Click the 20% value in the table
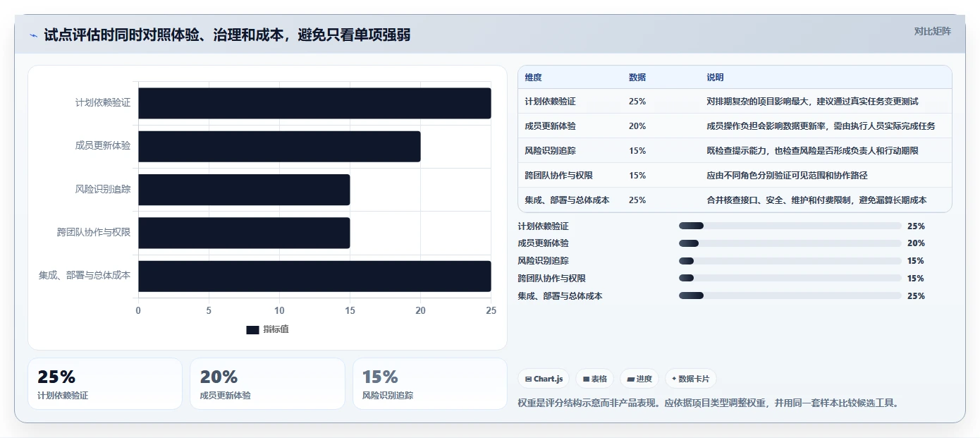Viewport: 980px width, 438px height. click(x=637, y=126)
